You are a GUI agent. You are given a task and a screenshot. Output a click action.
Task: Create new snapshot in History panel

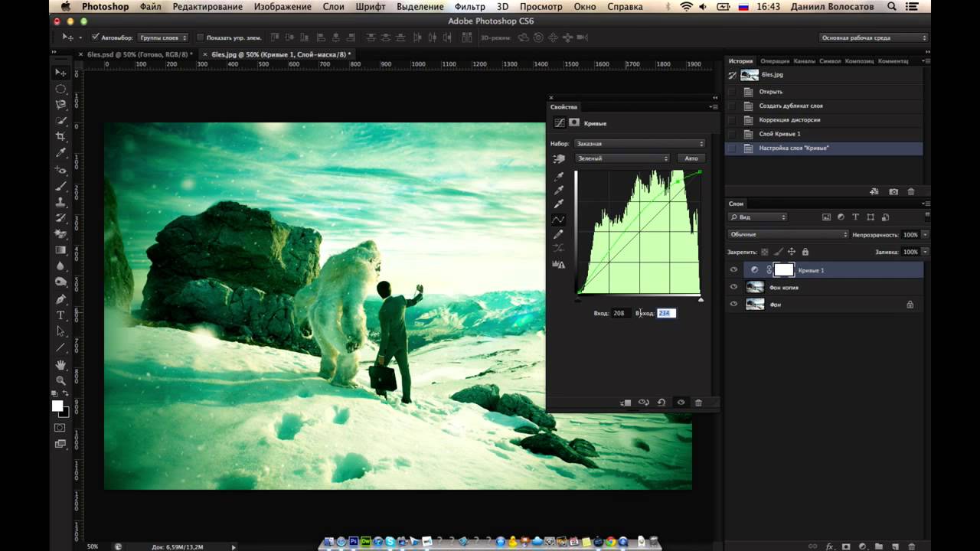tap(893, 191)
